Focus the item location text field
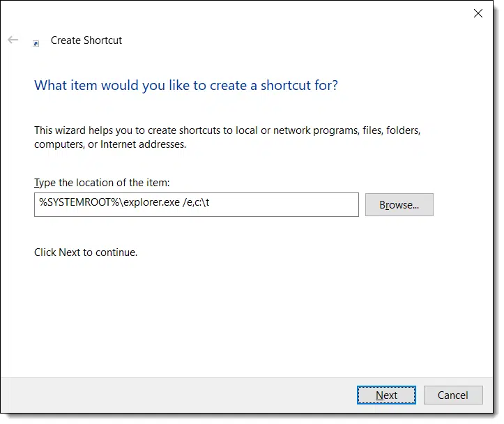This screenshot has width=504, height=424. (197, 204)
